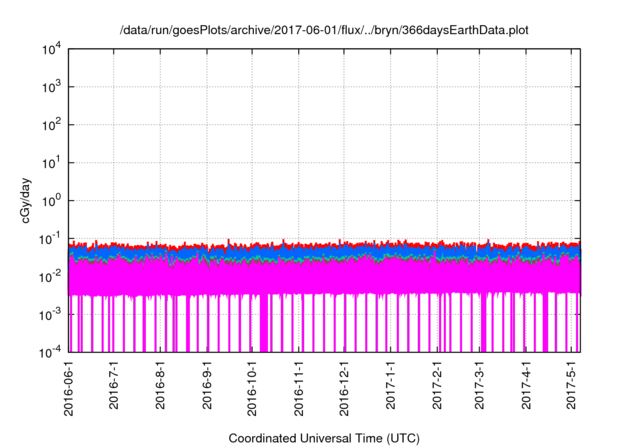640x448 pixels.
Task: Click the 10^-1 y-axis tick label
Action: [50, 238]
